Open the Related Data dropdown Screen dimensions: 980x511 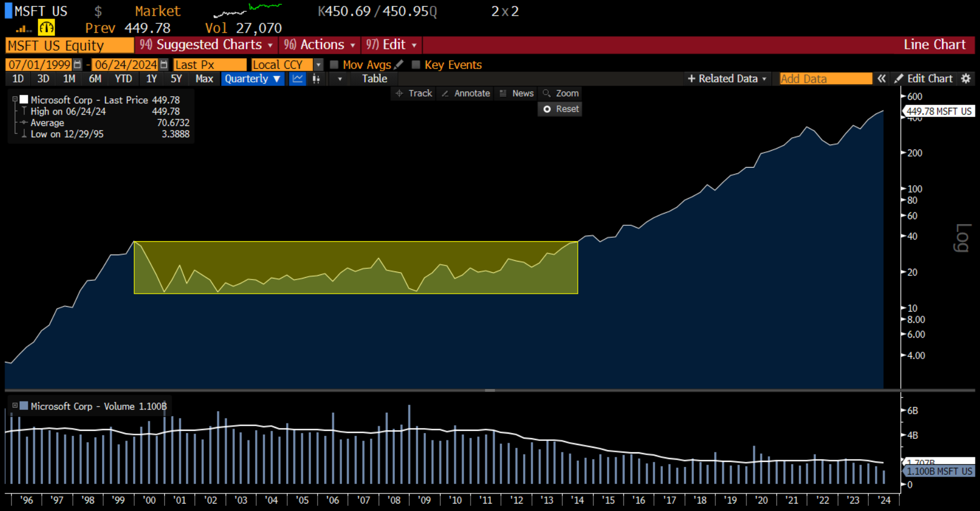click(727, 78)
